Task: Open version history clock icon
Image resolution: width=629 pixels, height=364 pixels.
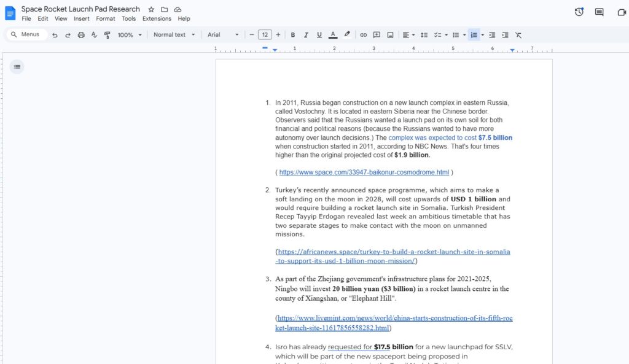Action: (x=579, y=12)
